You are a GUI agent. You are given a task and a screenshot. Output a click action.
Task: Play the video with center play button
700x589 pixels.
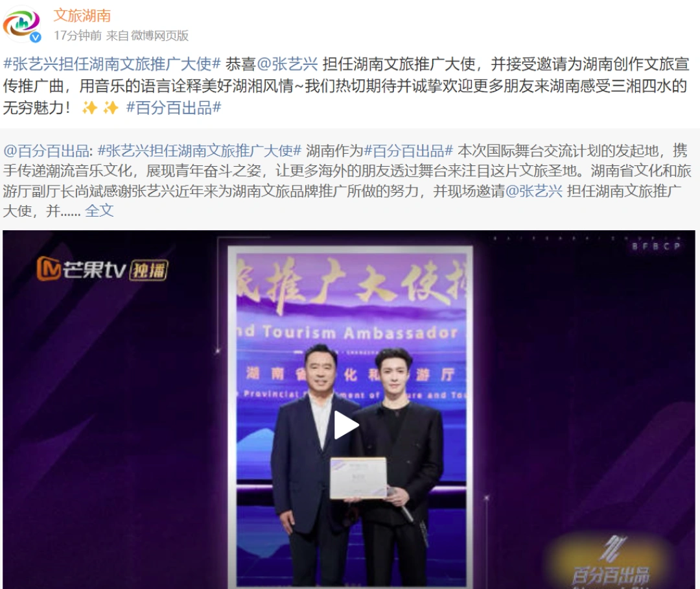(346, 426)
